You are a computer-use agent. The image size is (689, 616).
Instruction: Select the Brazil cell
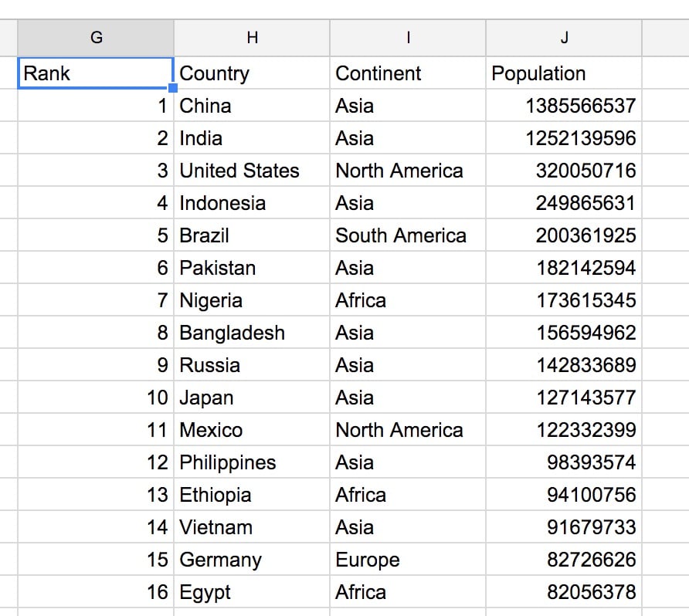click(x=252, y=235)
